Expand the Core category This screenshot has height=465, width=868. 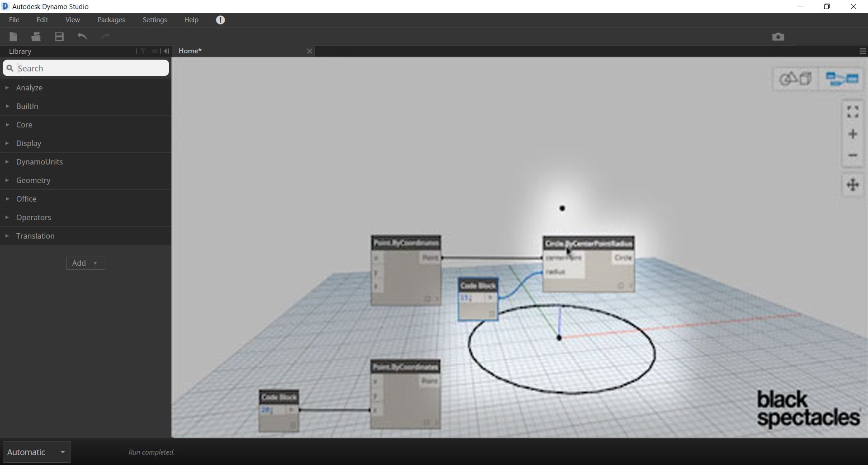pos(25,125)
